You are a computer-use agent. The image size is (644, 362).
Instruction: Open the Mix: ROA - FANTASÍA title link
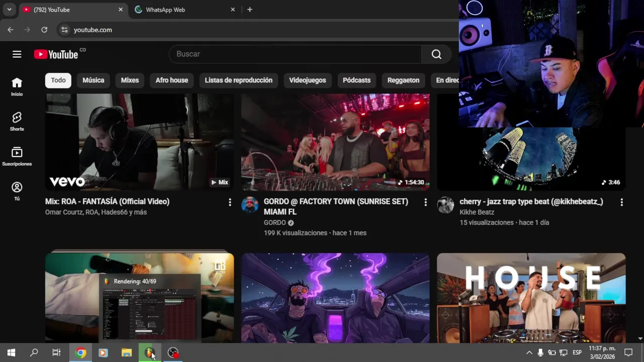pos(107,202)
